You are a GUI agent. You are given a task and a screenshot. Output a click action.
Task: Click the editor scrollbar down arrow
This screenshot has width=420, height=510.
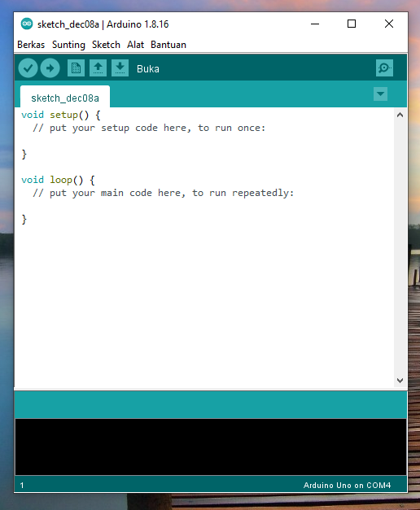400,380
